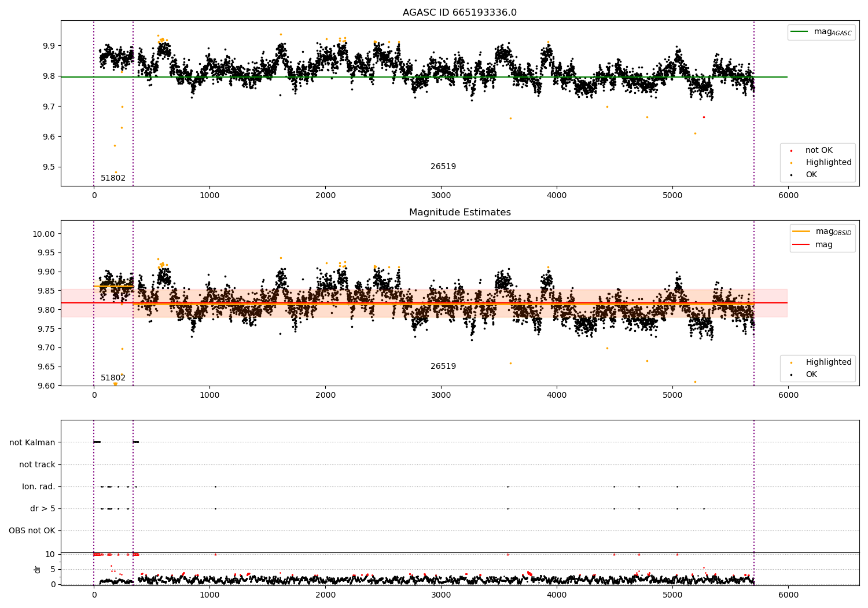Click the 9.85 y-axis tick in the middle plot
Screen dimensions: 868x608
click(x=46, y=291)
